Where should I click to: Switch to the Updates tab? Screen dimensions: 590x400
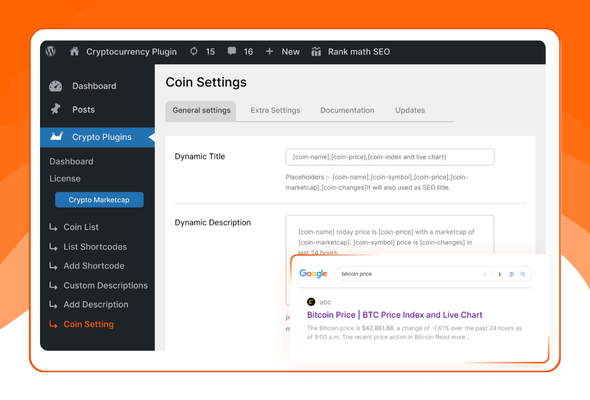tap(410, 110)
